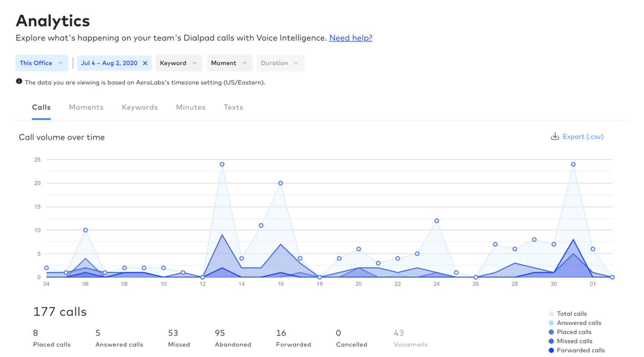Click the Analytics page title

pos(53,21)
